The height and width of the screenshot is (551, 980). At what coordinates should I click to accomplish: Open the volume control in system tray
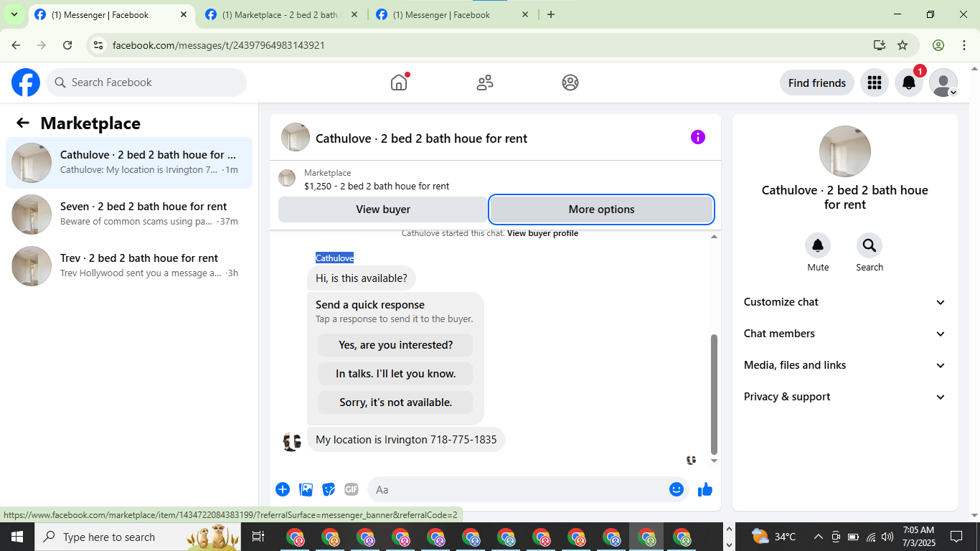(887, 537)
